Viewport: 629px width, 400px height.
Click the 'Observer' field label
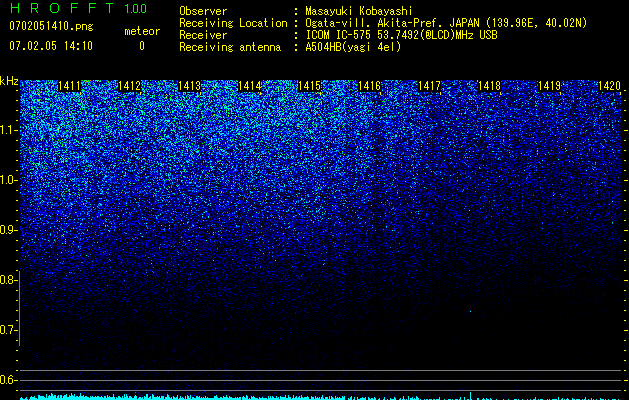203,11
